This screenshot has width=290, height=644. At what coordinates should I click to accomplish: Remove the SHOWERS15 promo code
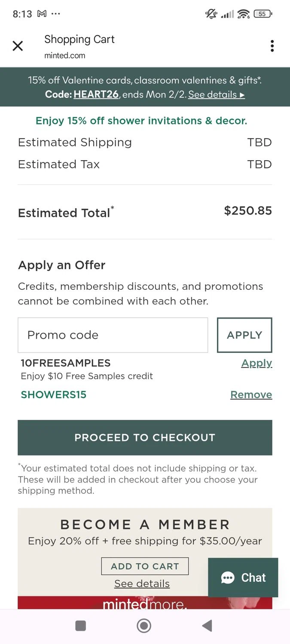click(251, 395)
